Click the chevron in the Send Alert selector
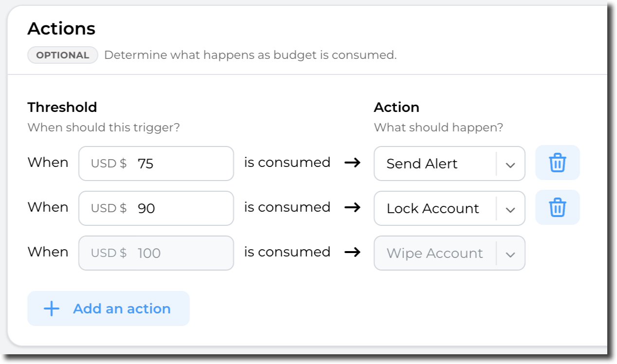This screenshot has height=364, width=617. [x=510, y=164]
